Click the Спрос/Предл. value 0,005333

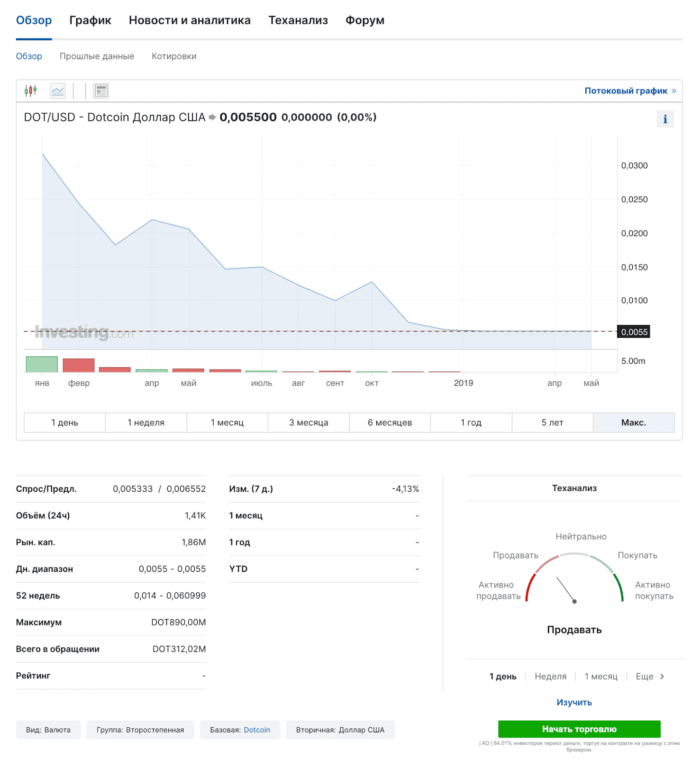pyautogui.click(x=133, y=489)
